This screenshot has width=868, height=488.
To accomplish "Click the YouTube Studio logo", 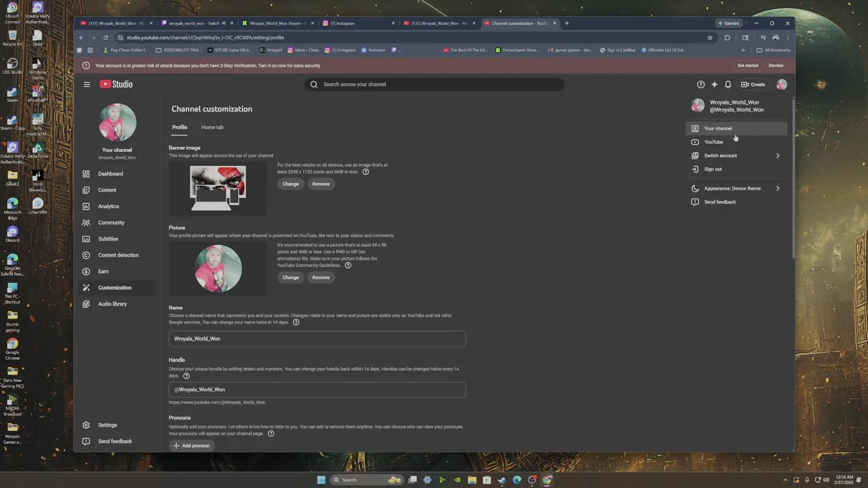I will (116, 85).
